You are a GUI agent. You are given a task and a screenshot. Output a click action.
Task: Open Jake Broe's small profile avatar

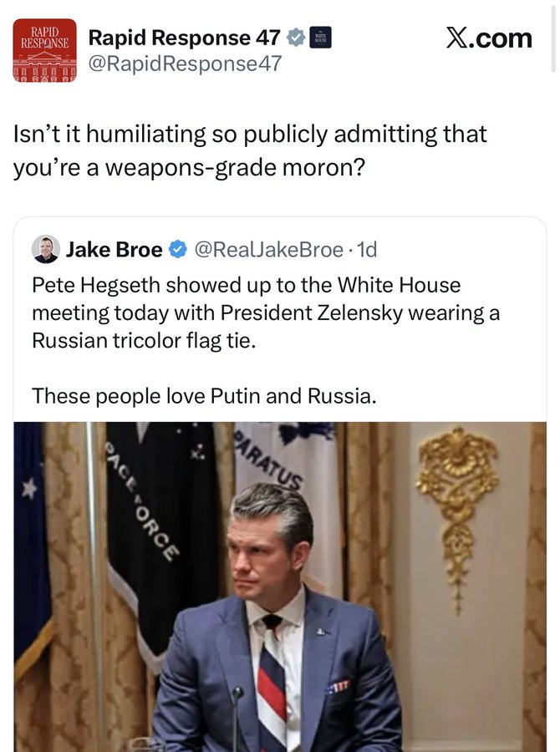(x=45, y=249)
